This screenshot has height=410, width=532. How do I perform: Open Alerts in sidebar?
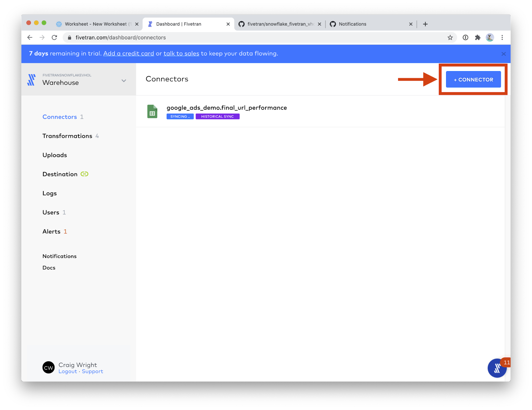tap(51, 232)
